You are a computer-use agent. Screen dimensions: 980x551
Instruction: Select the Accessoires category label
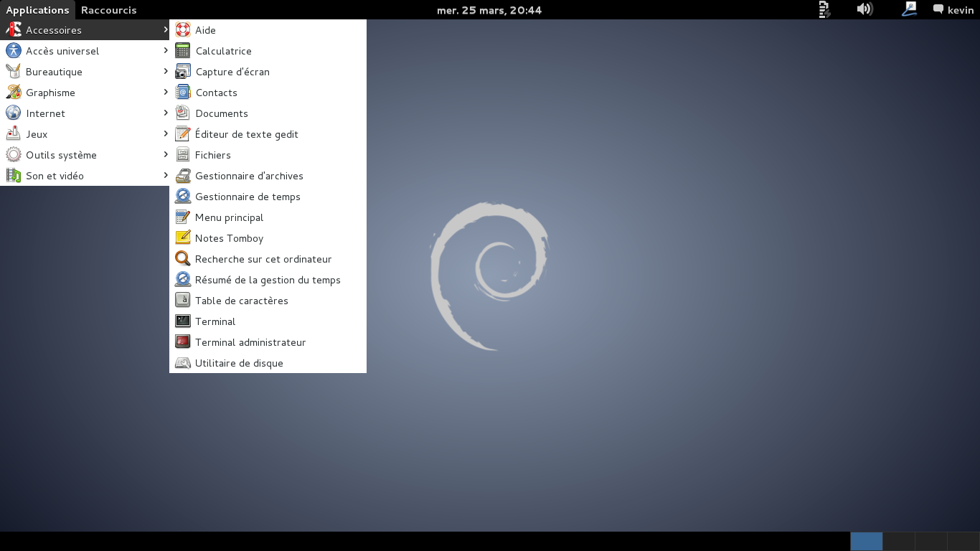coord(54,30)
